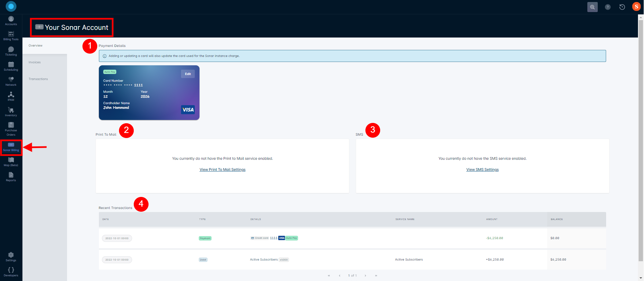Screen dimensions: 644x281
Task: Click the vertical page scrollbar
Action: (641, 141)
